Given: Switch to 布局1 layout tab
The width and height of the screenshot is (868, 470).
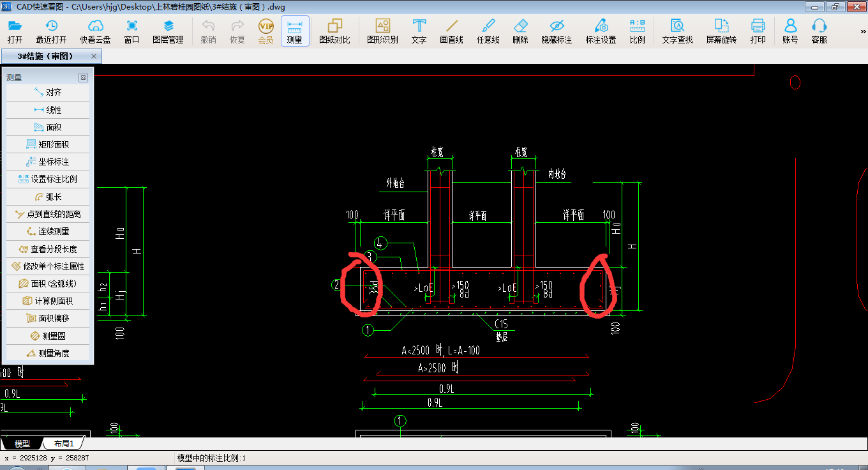Looking at the screenshot, I should tap(64, 444).
